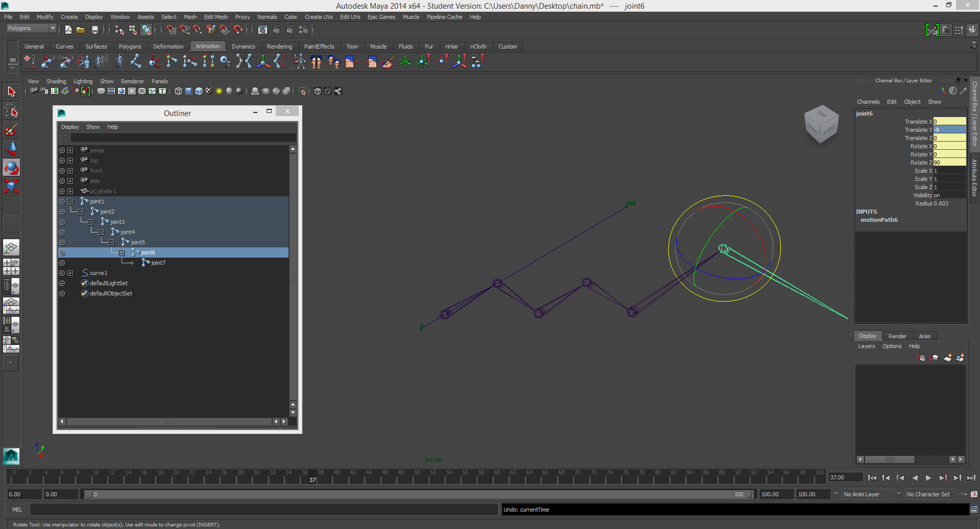The height and width of the screenshot is (529, 980).
Task: Open the Polygons menu set dropdown
Action: [x=31, y=29]
